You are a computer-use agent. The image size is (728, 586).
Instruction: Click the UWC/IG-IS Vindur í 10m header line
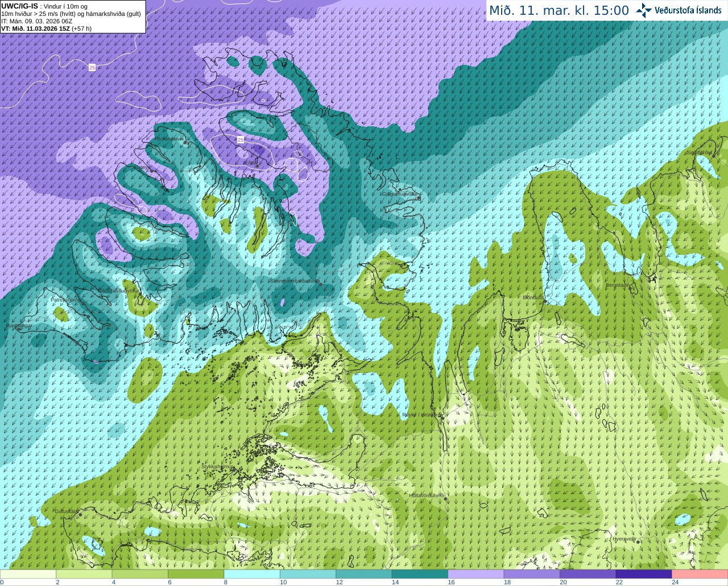tap(44, 6)
